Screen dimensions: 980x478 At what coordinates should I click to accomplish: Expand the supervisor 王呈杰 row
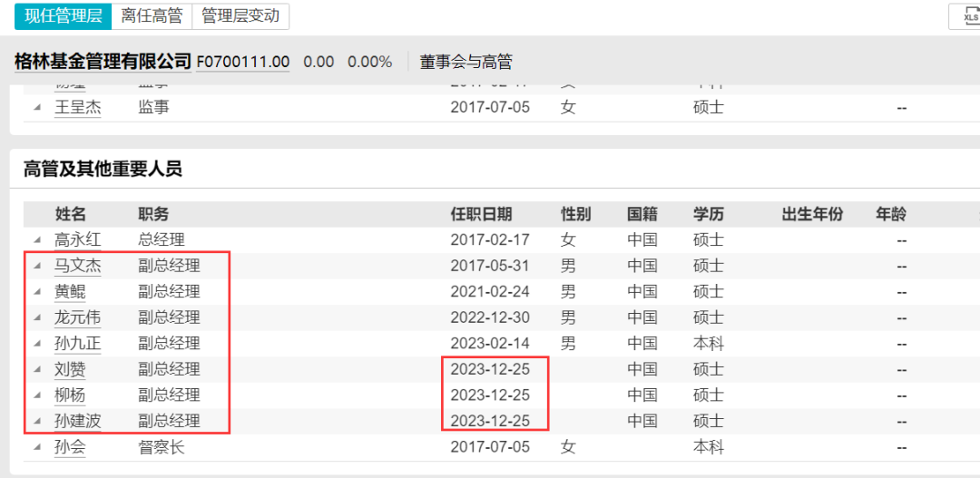37,107
